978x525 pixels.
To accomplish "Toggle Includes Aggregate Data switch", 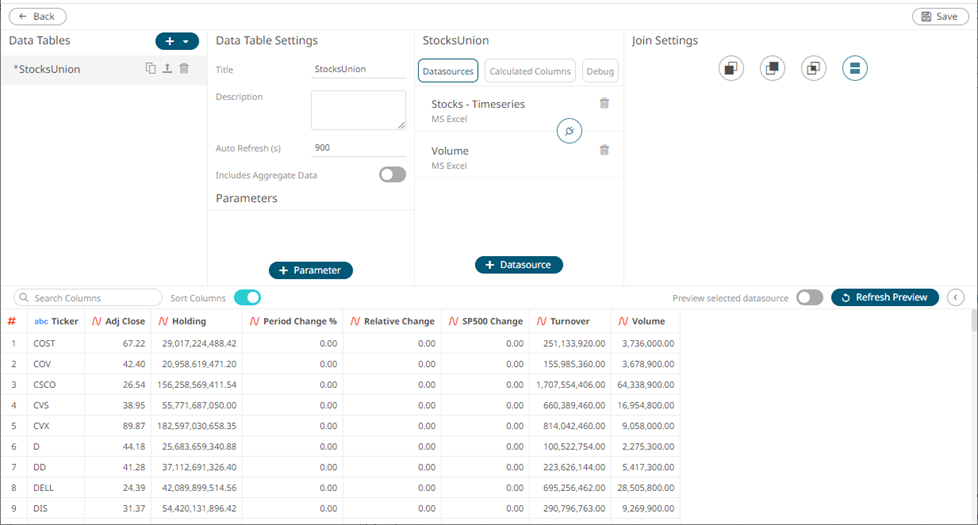I will click(x=392, y=175).
